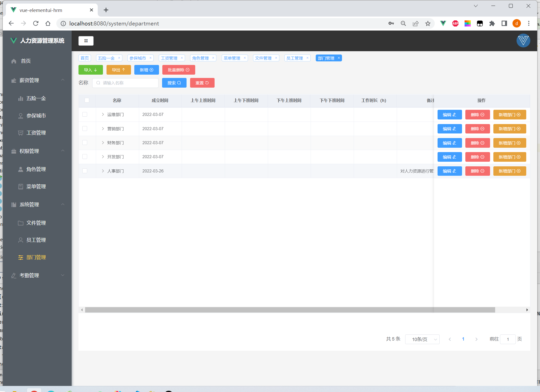The height and width of the screenshot is (392, 540).
Task: Open the 10条/页 page size dropdown
Action: (422, 339)
